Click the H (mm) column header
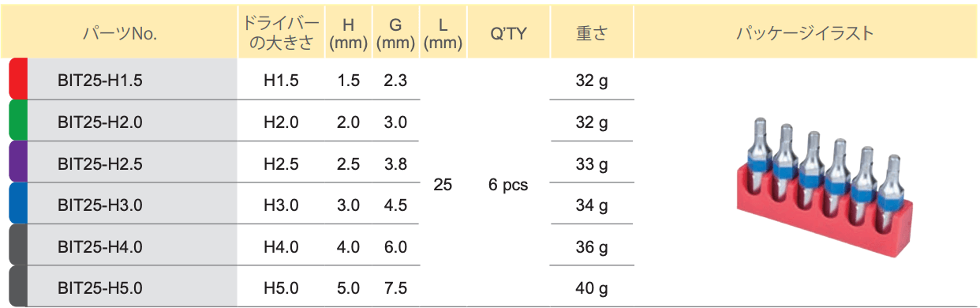The image size is (980, 308). pos(348,34)
